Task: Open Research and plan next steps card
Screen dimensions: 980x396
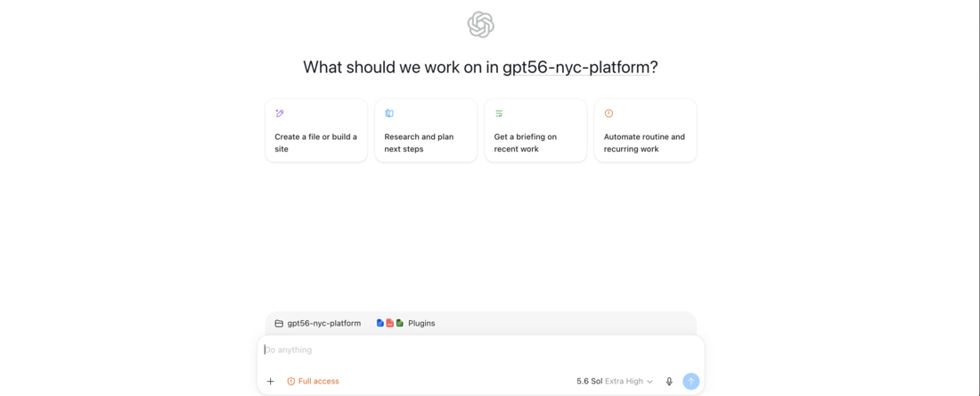Action: [426, 130]
